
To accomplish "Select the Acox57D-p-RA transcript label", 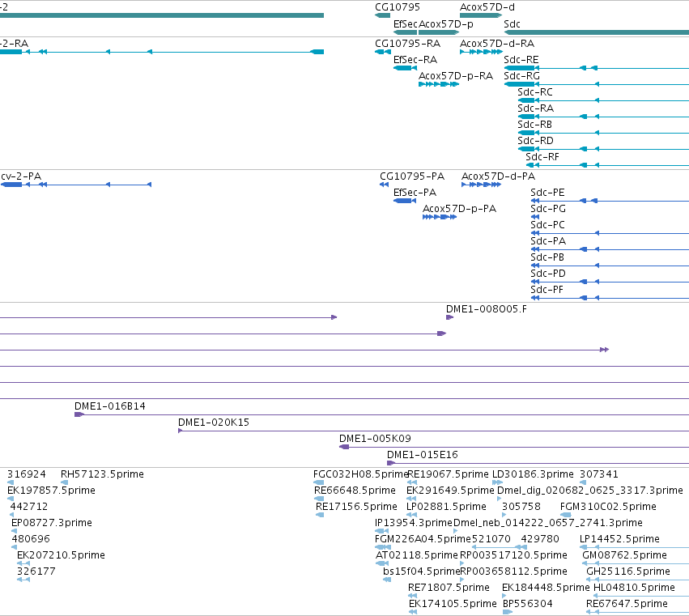I will [455, 76].
